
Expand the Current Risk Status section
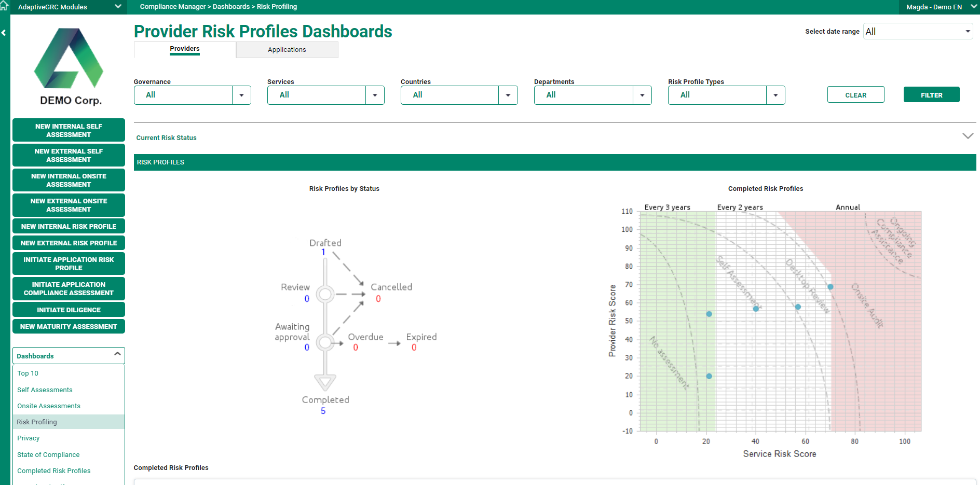click(968, 136)
